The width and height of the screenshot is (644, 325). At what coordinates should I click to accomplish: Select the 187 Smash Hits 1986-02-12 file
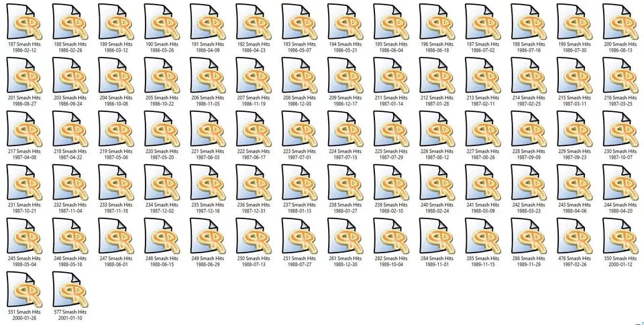(x=24, y=21)
